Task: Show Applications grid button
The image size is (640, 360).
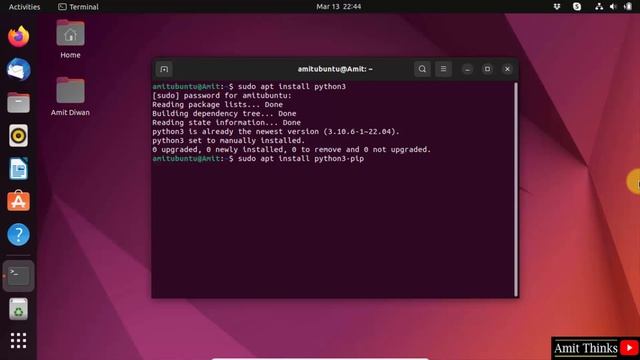Action: (18, 340)
